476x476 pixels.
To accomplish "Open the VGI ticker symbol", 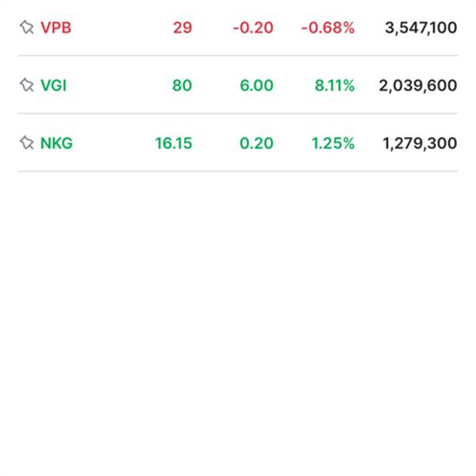I will pos(53,86).
